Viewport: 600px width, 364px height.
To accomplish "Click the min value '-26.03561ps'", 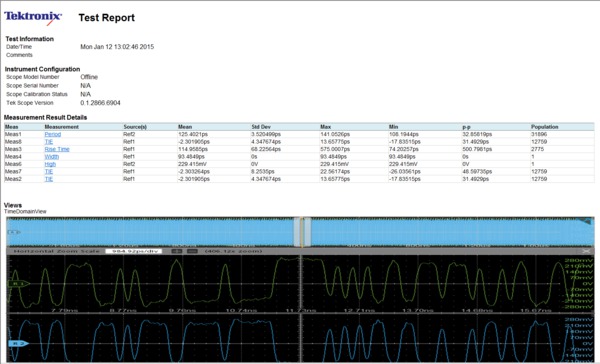I will pyautogui.click(x=404, y=171).
